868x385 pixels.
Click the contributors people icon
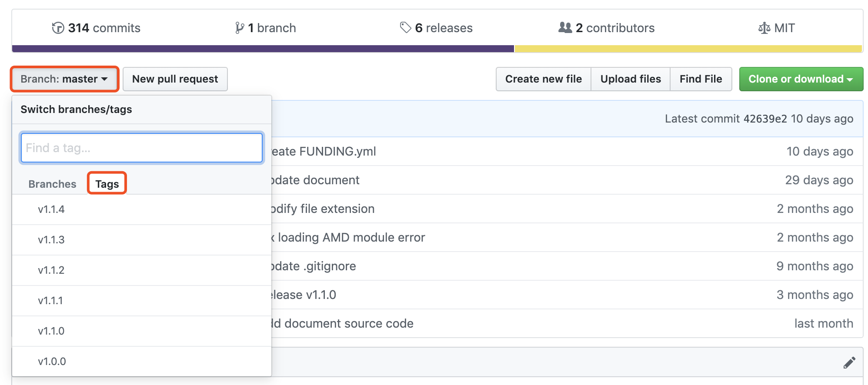[565, 28]
